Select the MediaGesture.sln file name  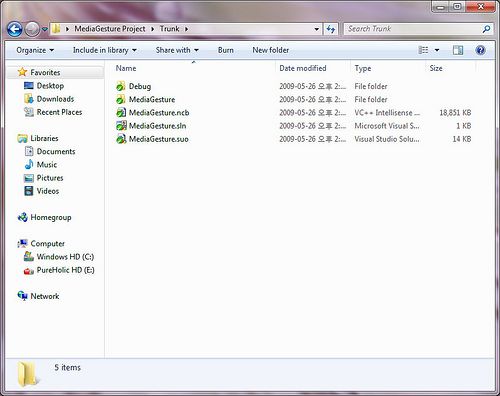click(x=157, y=126)
